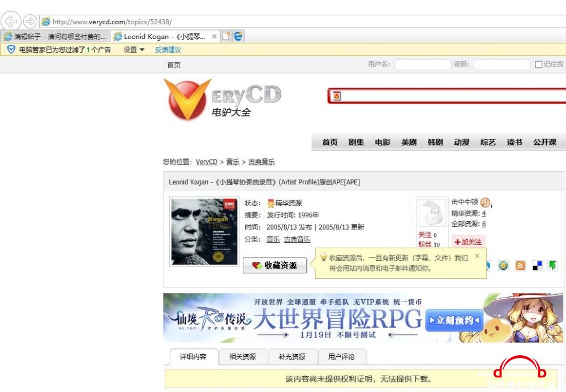
Task: Open the 设置 settings dropdown
Action: point(134,50)
